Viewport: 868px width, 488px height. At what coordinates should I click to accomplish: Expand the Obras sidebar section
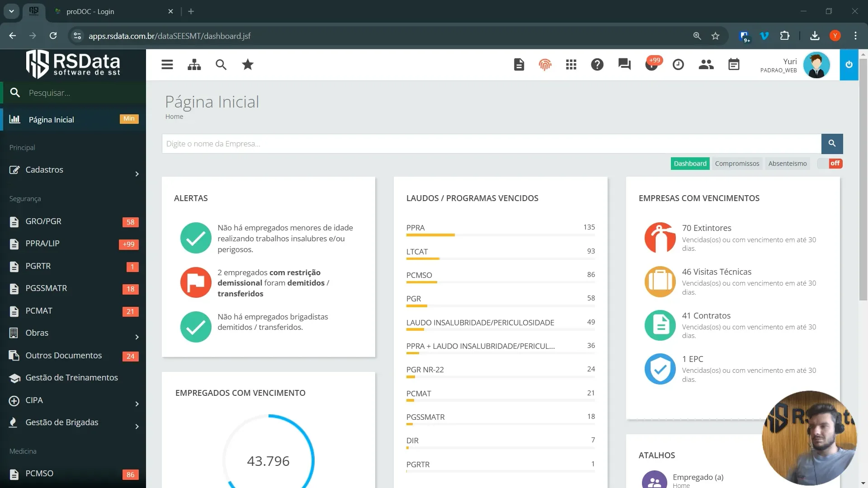click(x=37, y=333)
